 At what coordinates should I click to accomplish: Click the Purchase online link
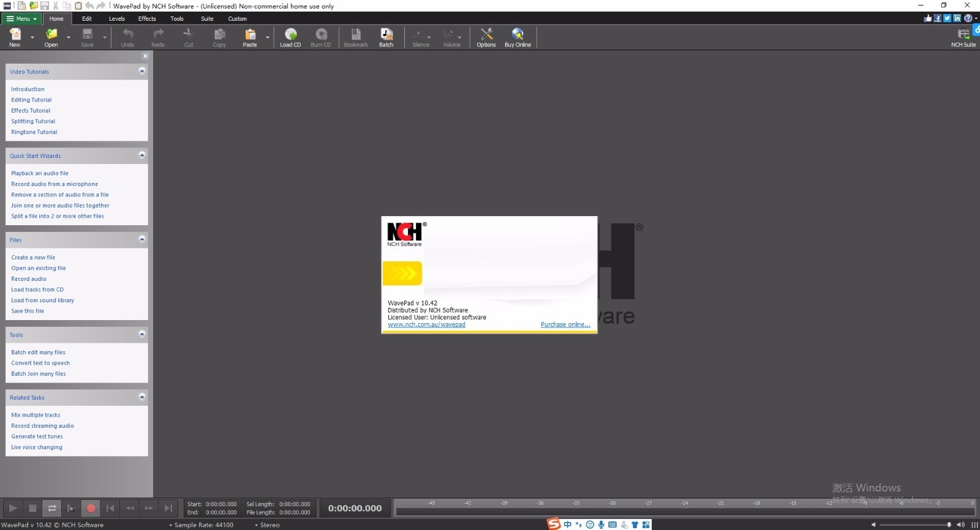[565, 325]
